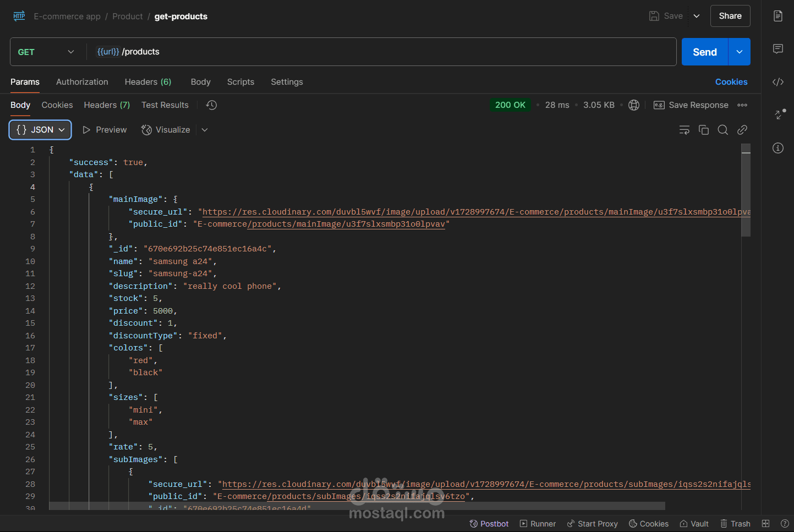Click the 28 ms response time

click(557, 105)
